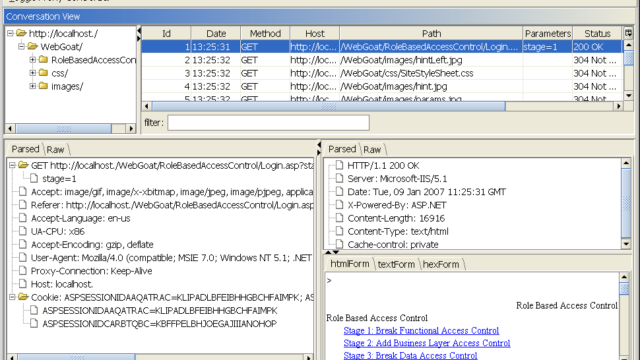The width and height of the screenshot is (640, 360).
Task: Select conversation row with SiteStyleSheet.css path
Action: point(382,73)
